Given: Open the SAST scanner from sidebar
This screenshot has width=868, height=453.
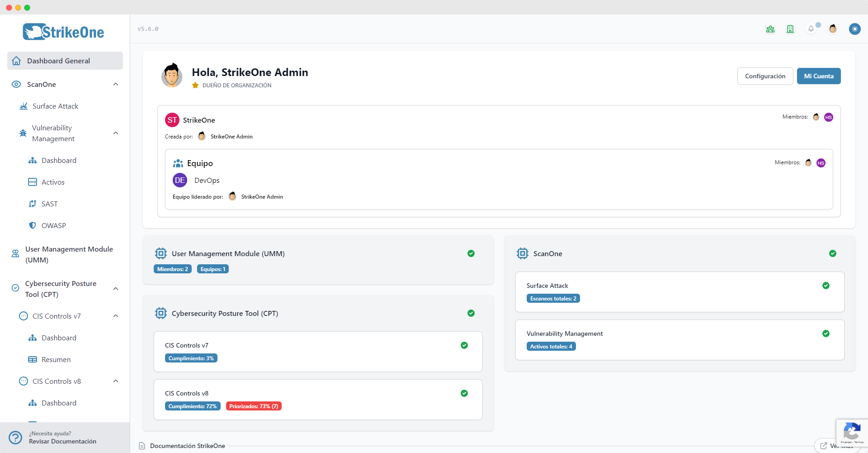Looking at the screenshot, I should (x=49, y=204).
